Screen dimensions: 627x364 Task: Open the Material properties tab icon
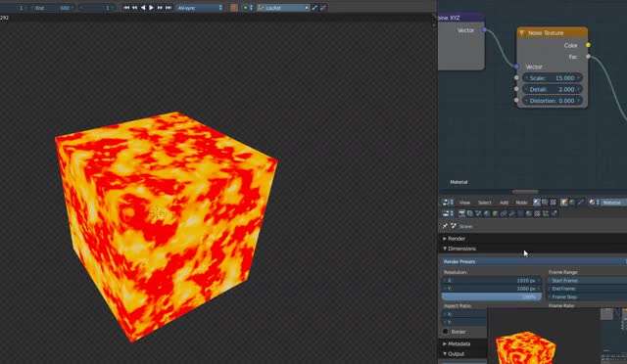coord(529,213)
